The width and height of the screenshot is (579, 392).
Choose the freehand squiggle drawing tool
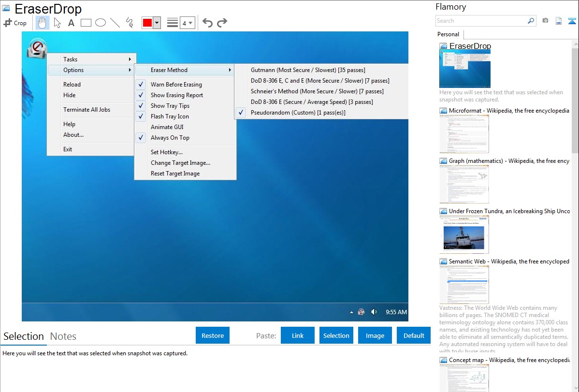pyautogui.click(x=130, y=23)
